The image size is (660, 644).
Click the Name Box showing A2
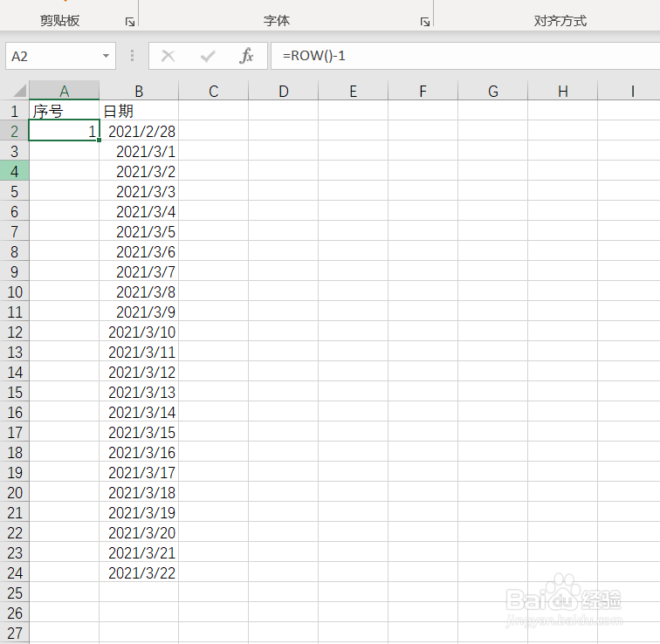(60, 56)
